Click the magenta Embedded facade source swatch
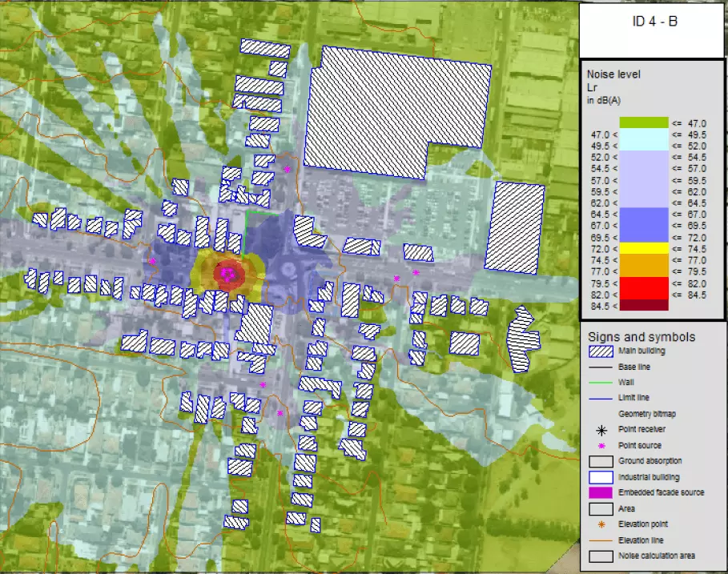Image resolution: width=728 pixels, height=574 pixels. point(600,492)
